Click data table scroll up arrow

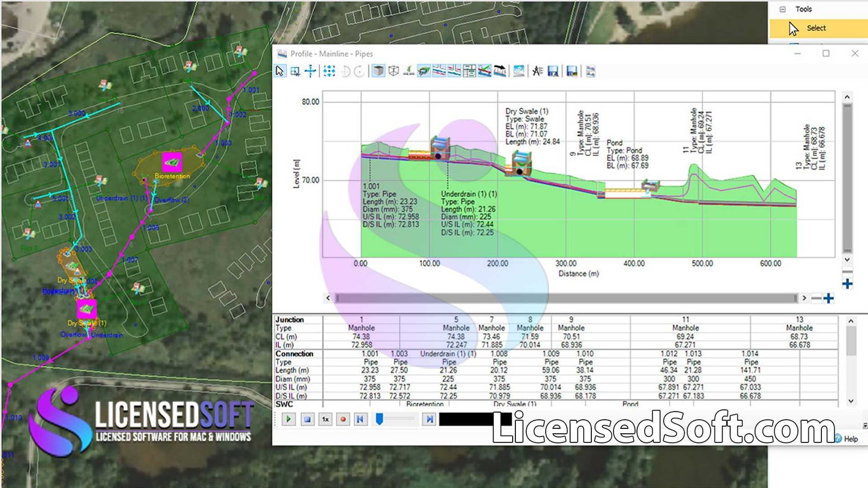click(851, 321)
